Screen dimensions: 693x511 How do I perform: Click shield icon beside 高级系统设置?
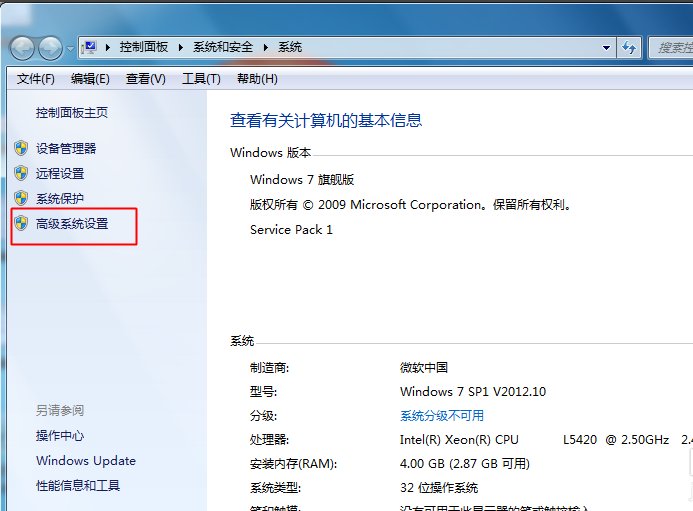[21, 223]
